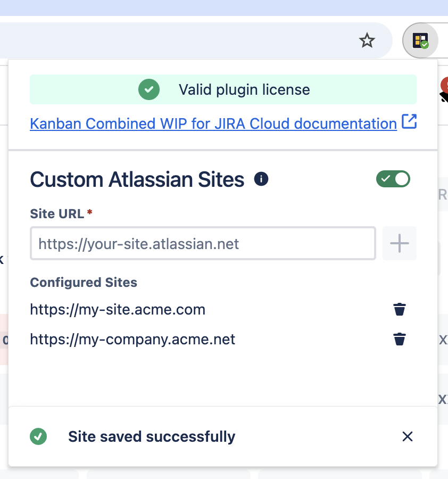Open Kanban Combined WIP for JIRA Cloud documentation
448x479 pixels.
213,123
